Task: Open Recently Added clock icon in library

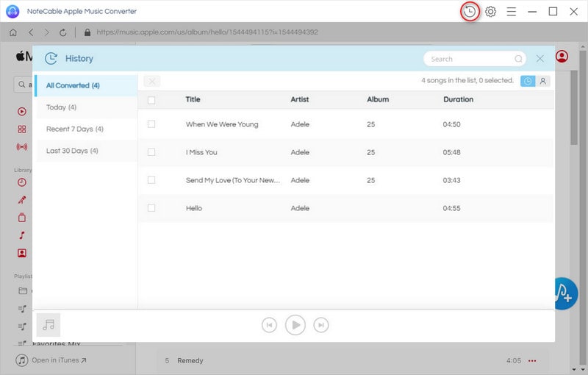Action: (x=22, y=182)
